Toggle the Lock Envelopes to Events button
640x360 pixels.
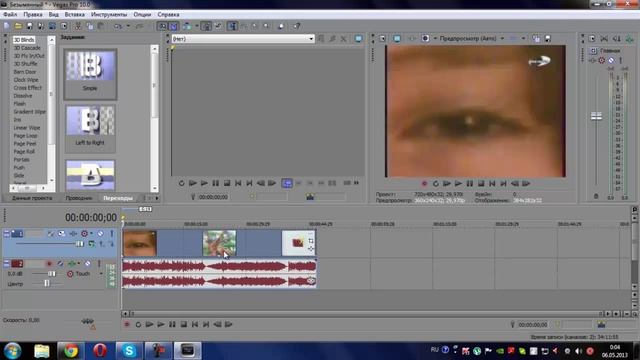coord(206,26)
